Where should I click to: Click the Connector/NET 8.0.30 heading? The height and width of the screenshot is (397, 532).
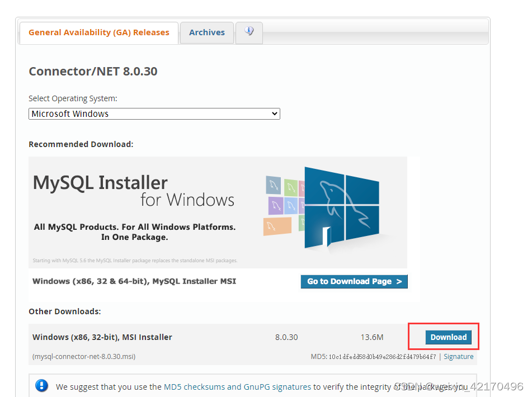point(93,71)
